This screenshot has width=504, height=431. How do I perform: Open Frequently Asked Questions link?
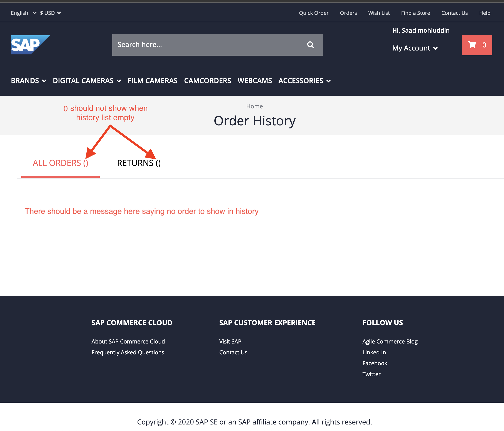click(x=128, y=352)
